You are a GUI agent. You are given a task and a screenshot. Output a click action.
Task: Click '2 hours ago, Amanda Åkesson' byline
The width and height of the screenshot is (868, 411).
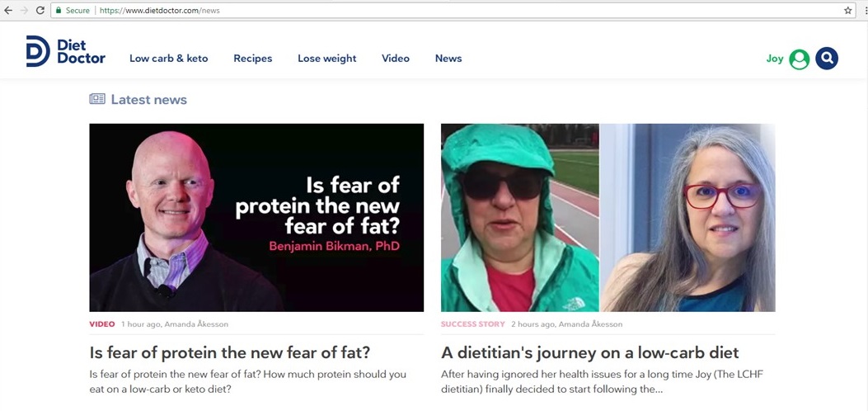coord(567,324)
